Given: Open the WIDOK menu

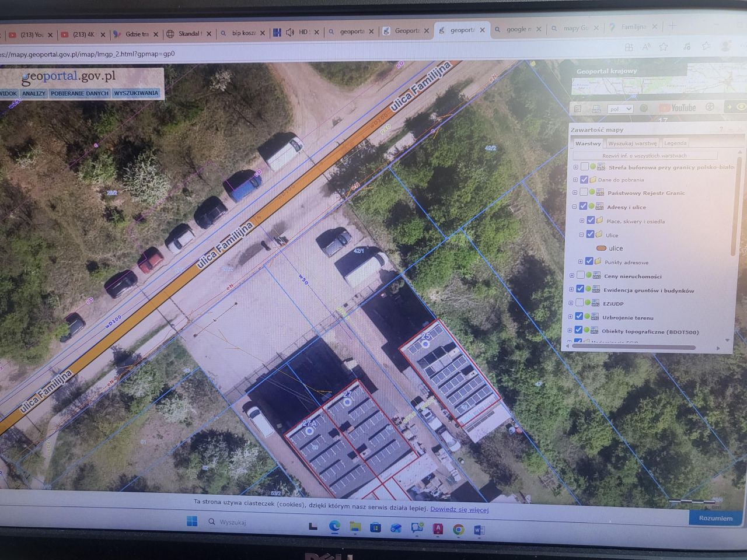Looking at the screenshot, I should [x=8, y=93].
